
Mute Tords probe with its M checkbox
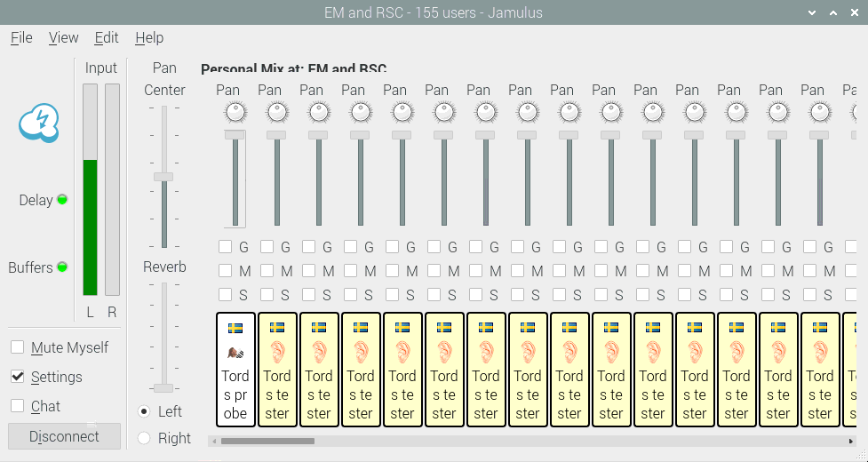point(226,271)
